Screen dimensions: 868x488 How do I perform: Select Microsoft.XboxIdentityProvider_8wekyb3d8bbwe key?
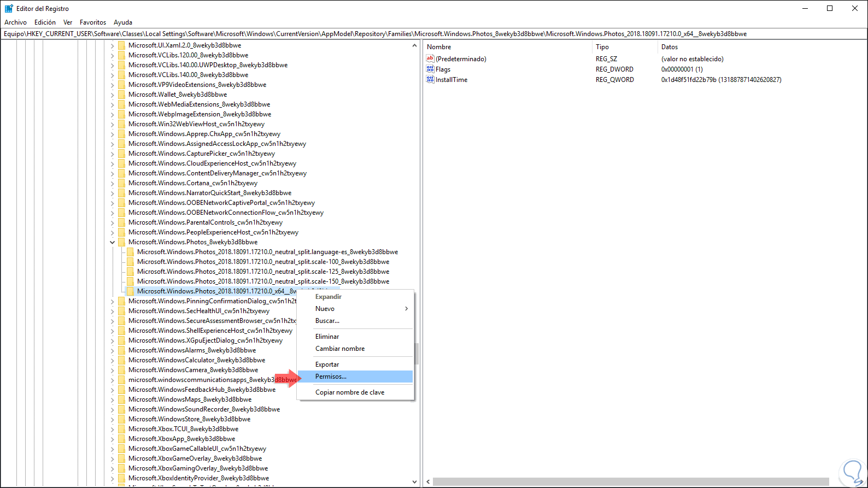point(198,478)
